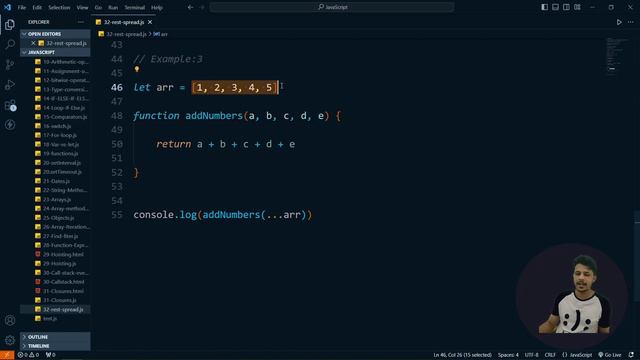
Task: Open the Run menu
Action: (x=113, y=7)
